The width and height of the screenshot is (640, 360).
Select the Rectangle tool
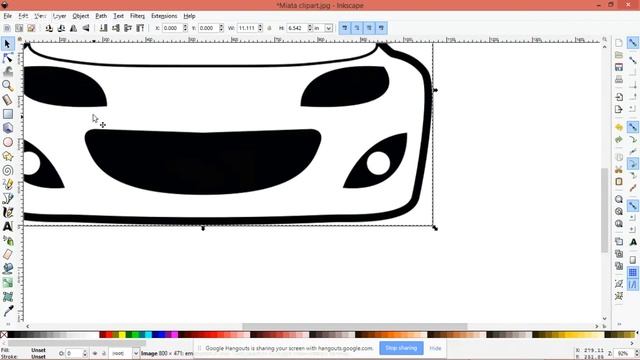[7, 114]
